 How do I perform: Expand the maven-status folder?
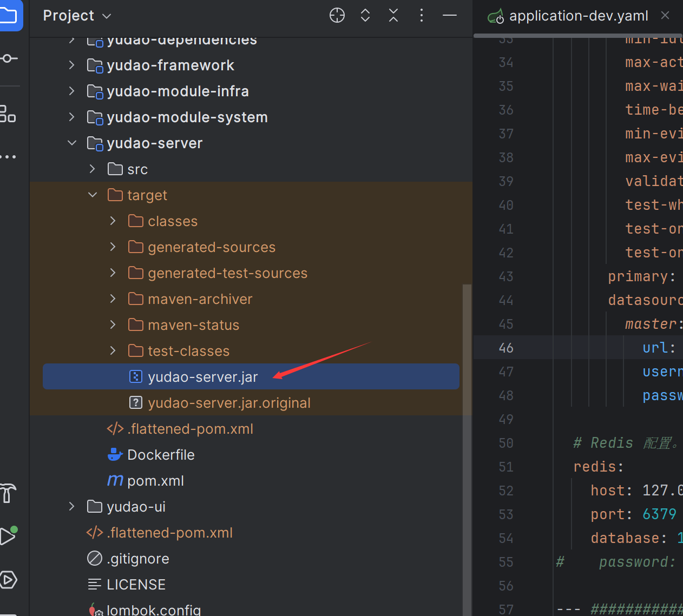point(113,324)
